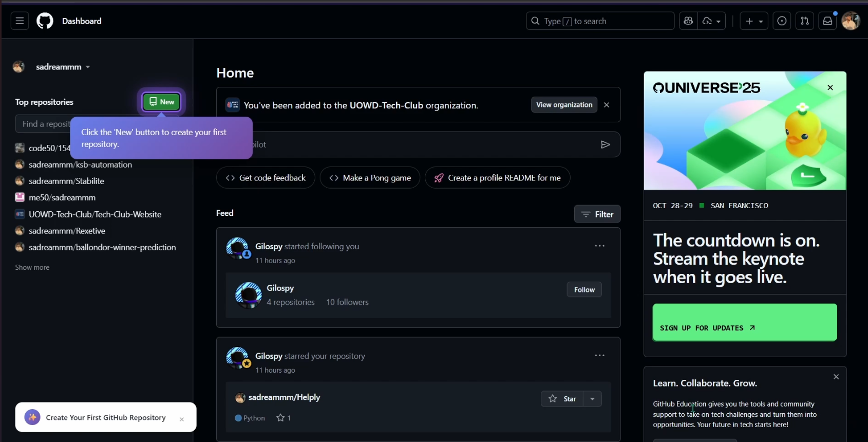This screenshot has width=868, height=442.
Task: Follow the user Gilospy
Action: pyautogui.click(x=584, y=290)
